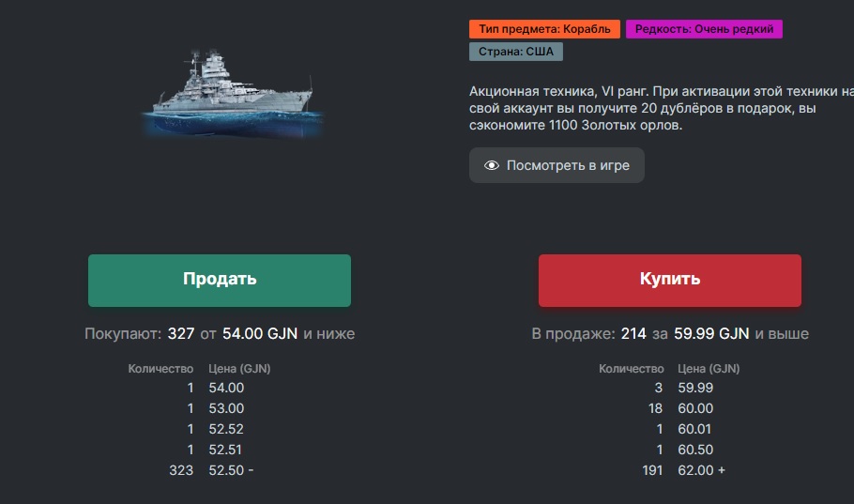Viewport: 854px width, 504px height.
Task: Select the Тип предмета: Корабль tag
Action: click(x=544, y=29)
